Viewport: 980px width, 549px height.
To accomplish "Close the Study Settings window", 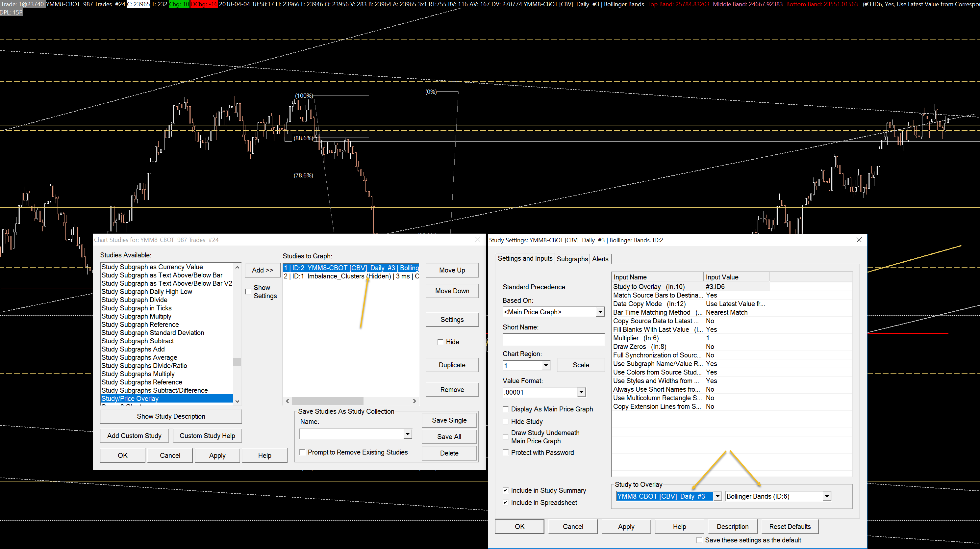I will [x=859, y=240].
